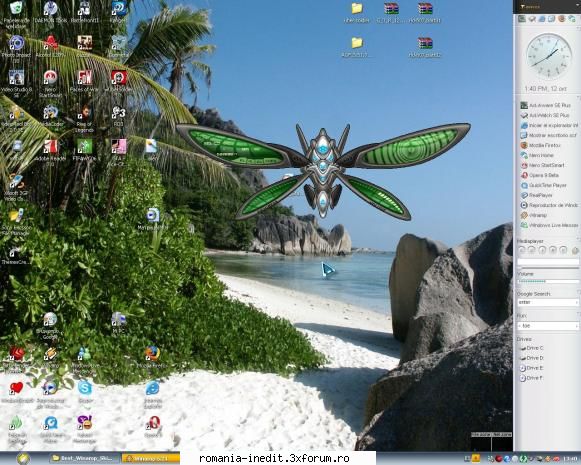Open the Winamp desktop shortcut

[x=50, y=354]
